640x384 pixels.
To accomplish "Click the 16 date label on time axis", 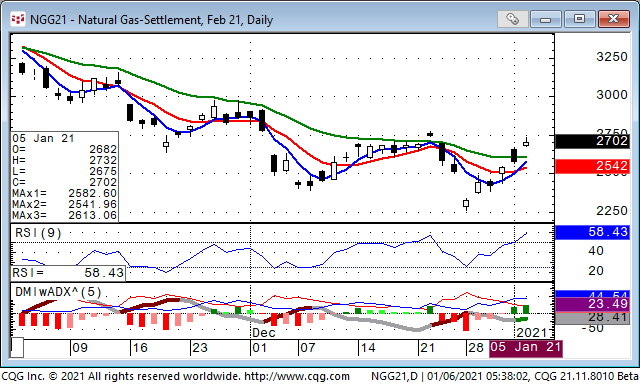I will [x=140, y=348].
